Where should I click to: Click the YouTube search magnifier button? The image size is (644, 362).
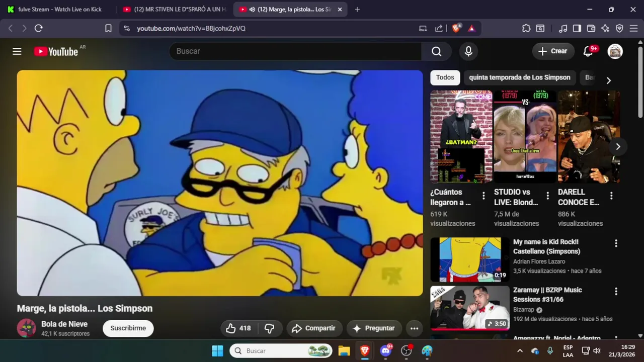click(x=437, y=51)
